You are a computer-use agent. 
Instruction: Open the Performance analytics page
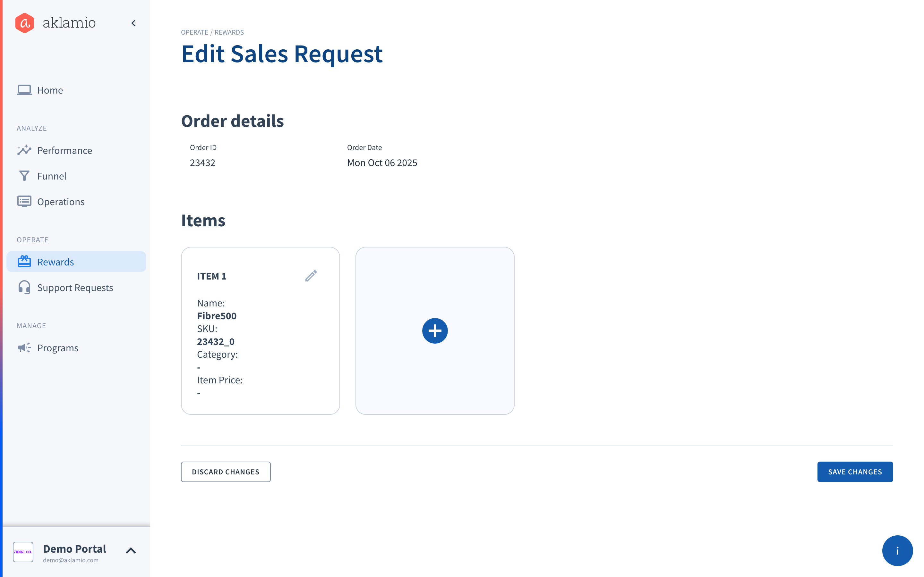[x=64, y=150]
